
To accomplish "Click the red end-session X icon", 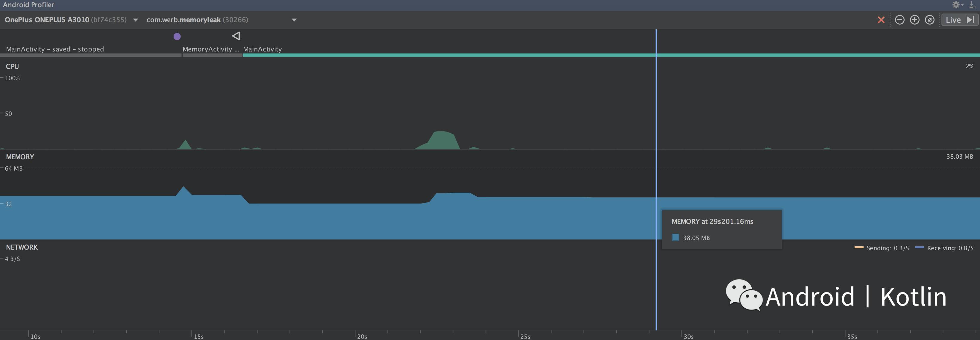I will click(881, 20).
